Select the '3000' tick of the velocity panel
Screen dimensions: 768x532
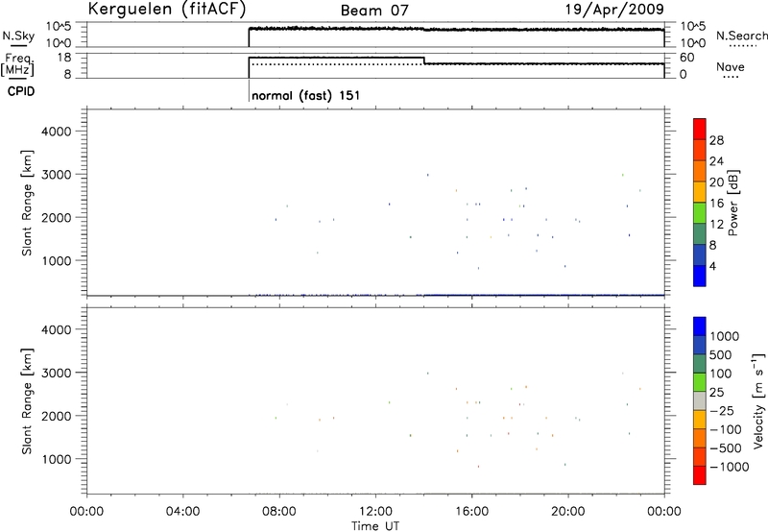click(x=57, y=373)
